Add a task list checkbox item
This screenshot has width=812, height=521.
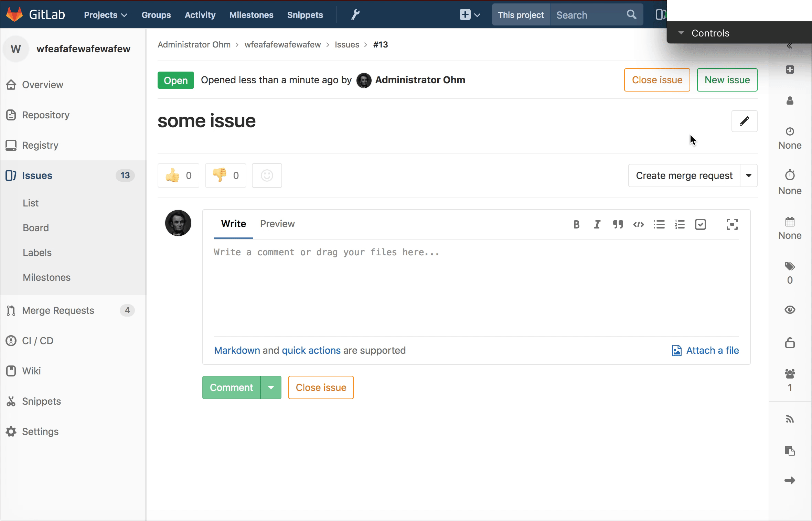click(700, 225)
